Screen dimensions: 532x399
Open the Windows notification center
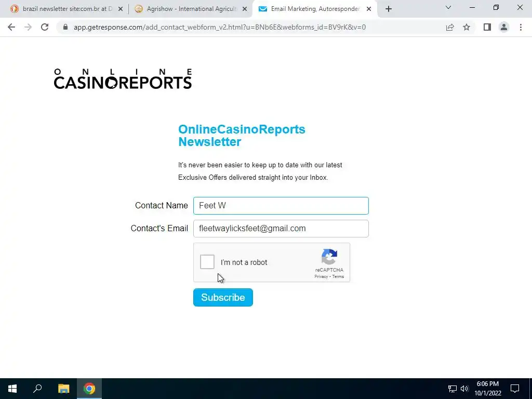515,389
